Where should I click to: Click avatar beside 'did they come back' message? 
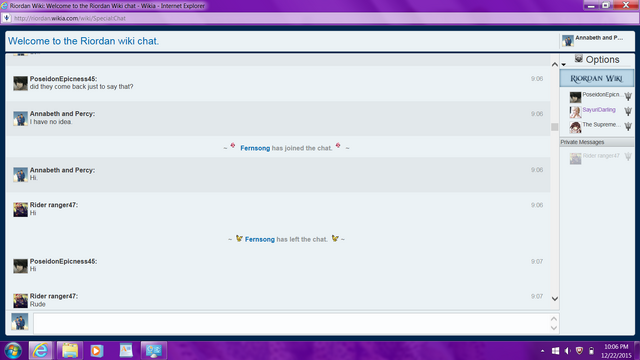point(20,83)
